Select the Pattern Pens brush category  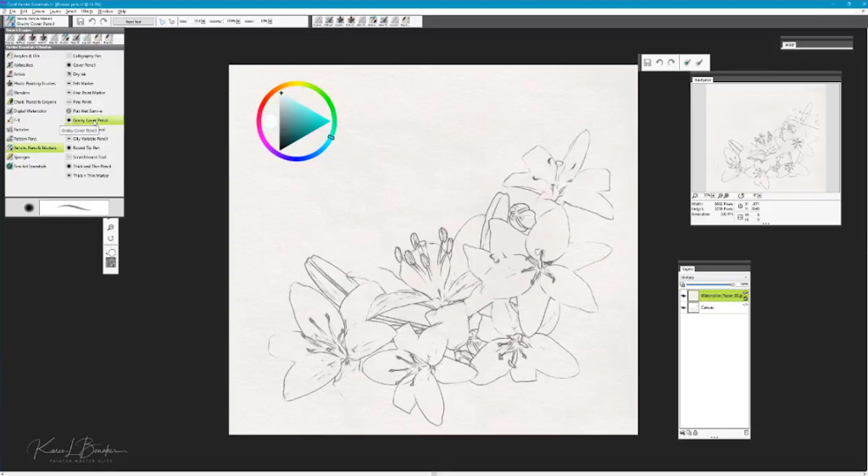pos(34,139)
